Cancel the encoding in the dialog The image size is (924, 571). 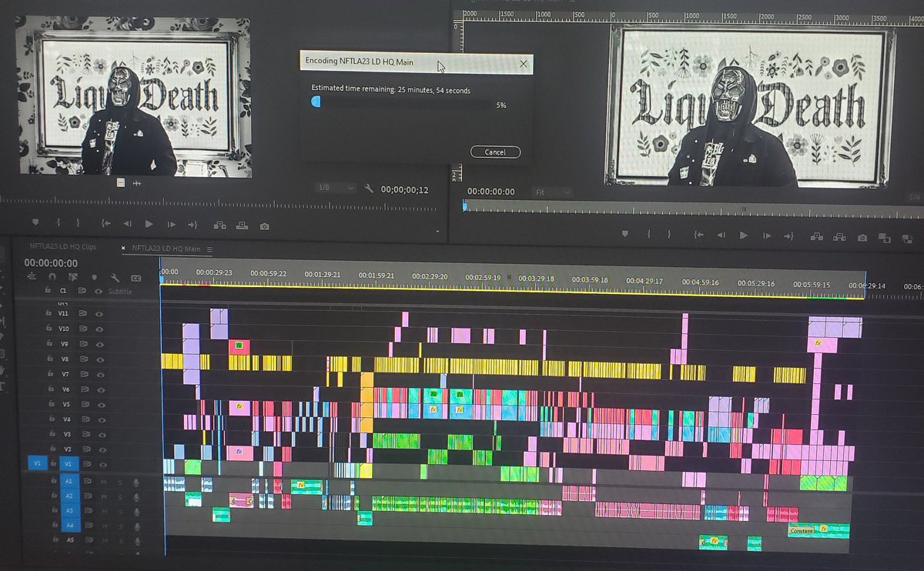tap(495, 152)
